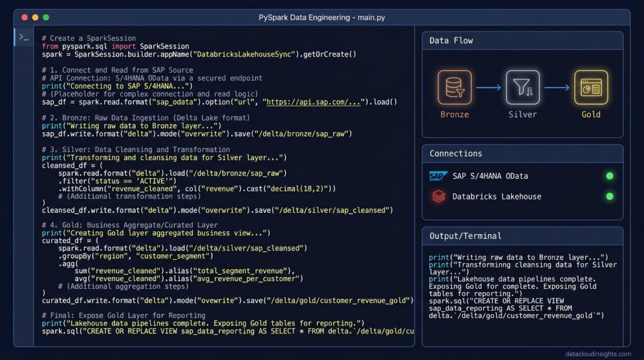Select the Databricks Lakehouse connection row

(521, 196)
